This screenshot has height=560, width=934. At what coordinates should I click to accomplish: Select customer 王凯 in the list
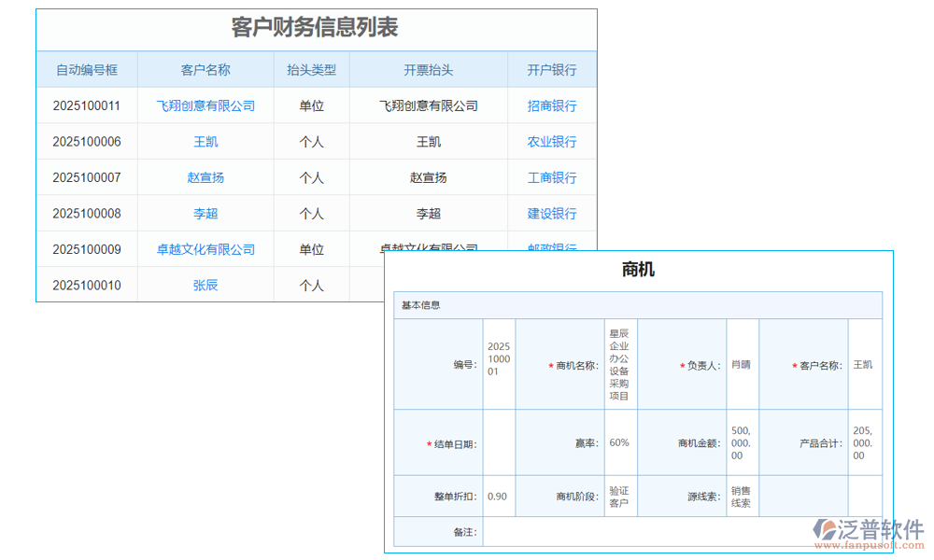[x=205, y=141]
